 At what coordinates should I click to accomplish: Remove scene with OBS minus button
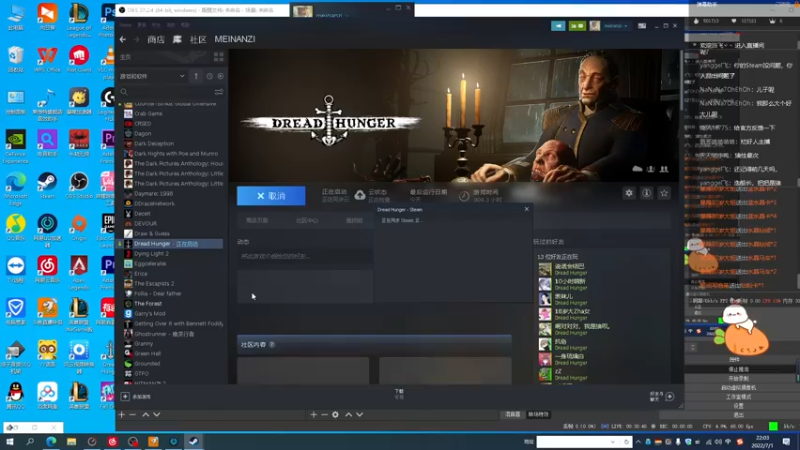click(133, 415)
